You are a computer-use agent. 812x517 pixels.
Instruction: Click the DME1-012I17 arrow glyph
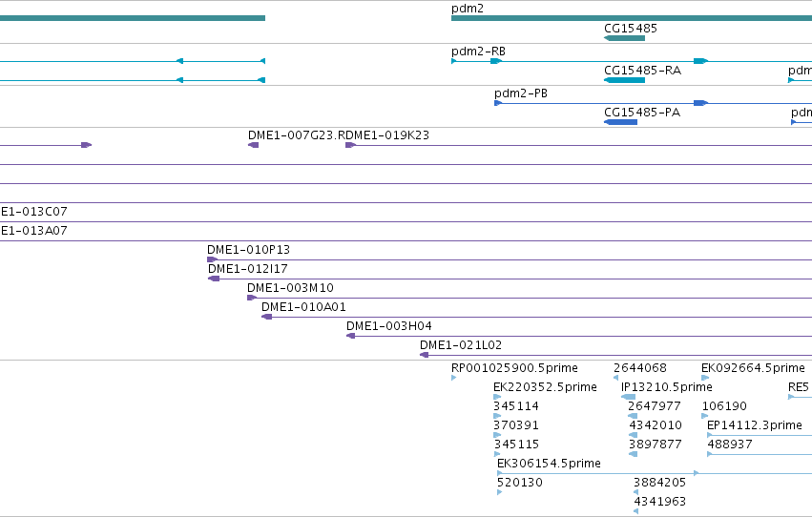[214, 279]
